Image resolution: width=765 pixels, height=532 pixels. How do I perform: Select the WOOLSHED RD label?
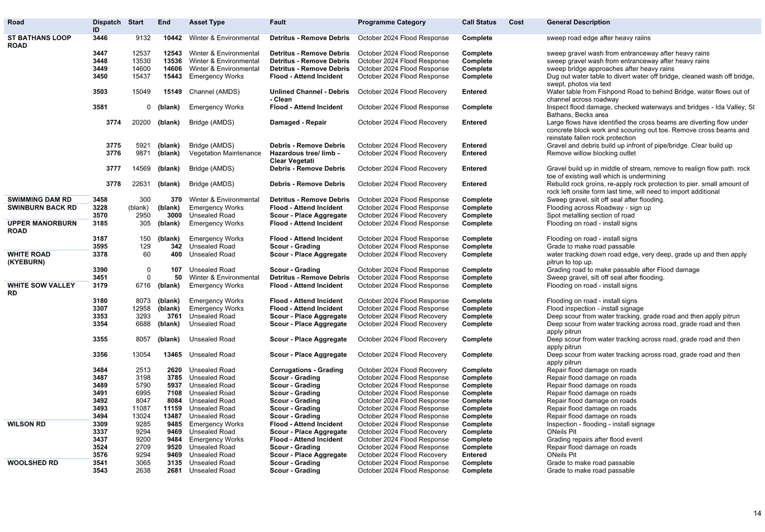tap(32, 462)
